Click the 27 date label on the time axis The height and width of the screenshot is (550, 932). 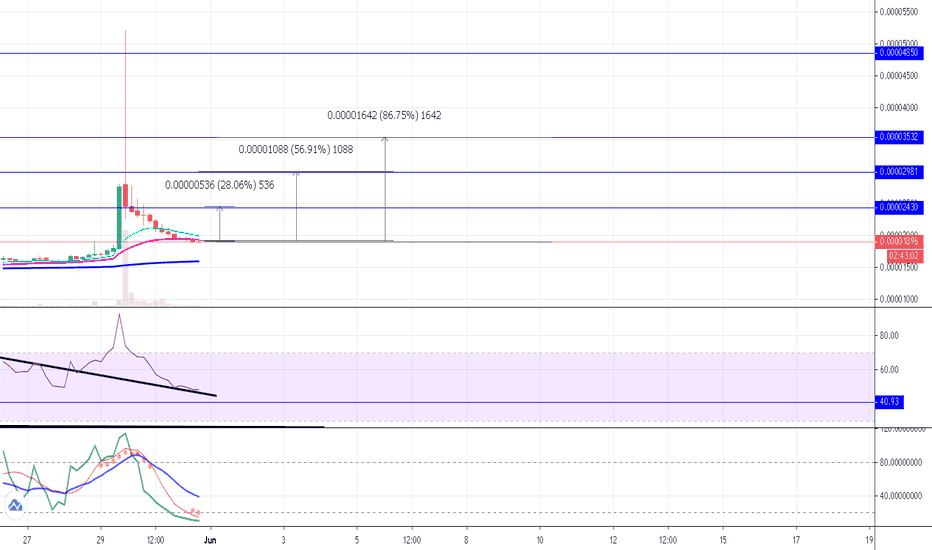[x=27, y=540]
